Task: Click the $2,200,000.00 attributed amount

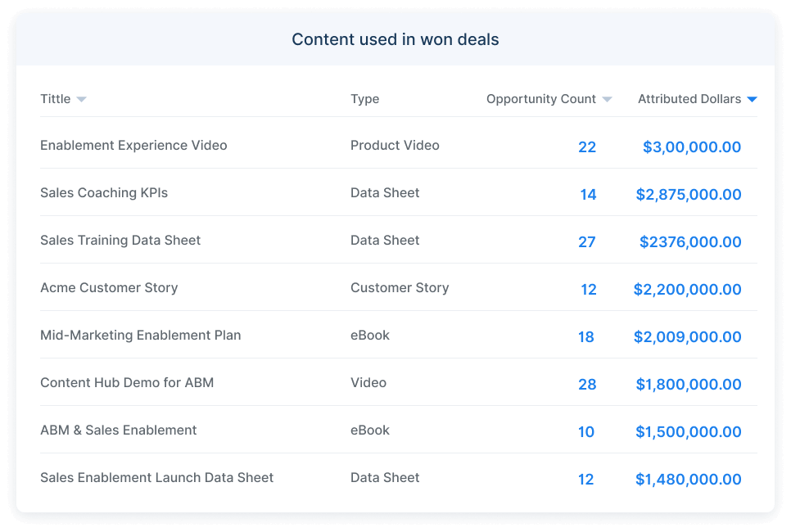Action: (688, 290)
